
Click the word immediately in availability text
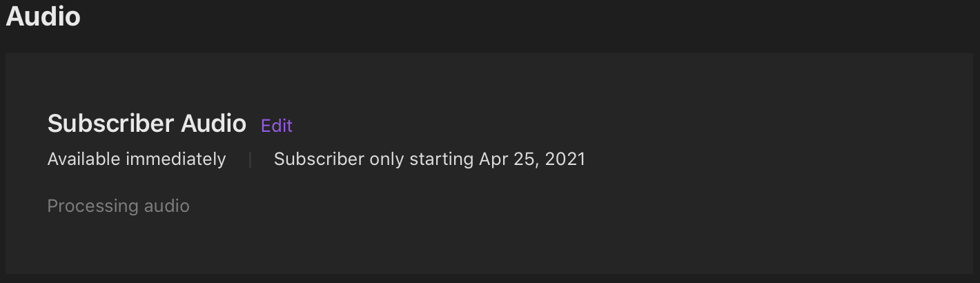(175, 159)
